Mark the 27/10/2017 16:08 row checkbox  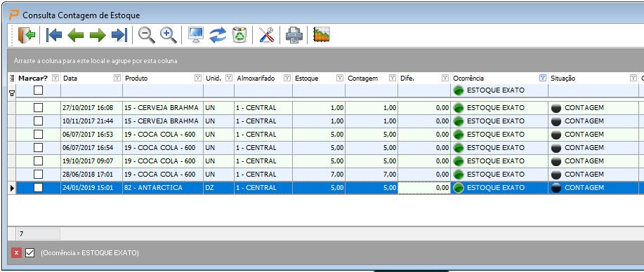click(38, 107)
